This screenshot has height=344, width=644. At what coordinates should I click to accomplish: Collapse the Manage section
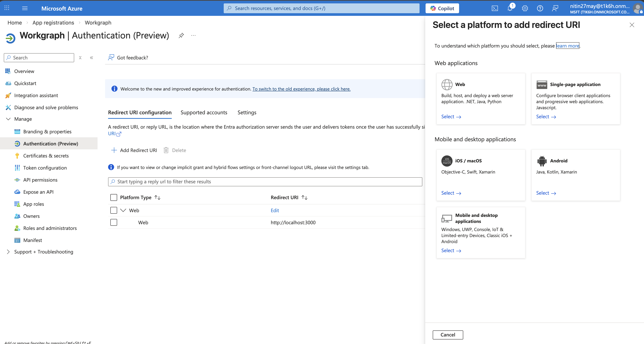(8, 119)
